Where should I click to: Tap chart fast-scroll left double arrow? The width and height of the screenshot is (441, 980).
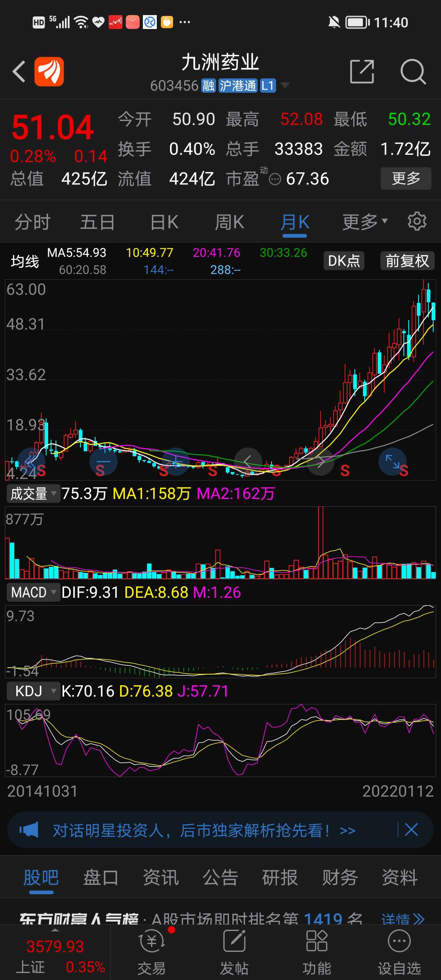[x=31, y=462]
